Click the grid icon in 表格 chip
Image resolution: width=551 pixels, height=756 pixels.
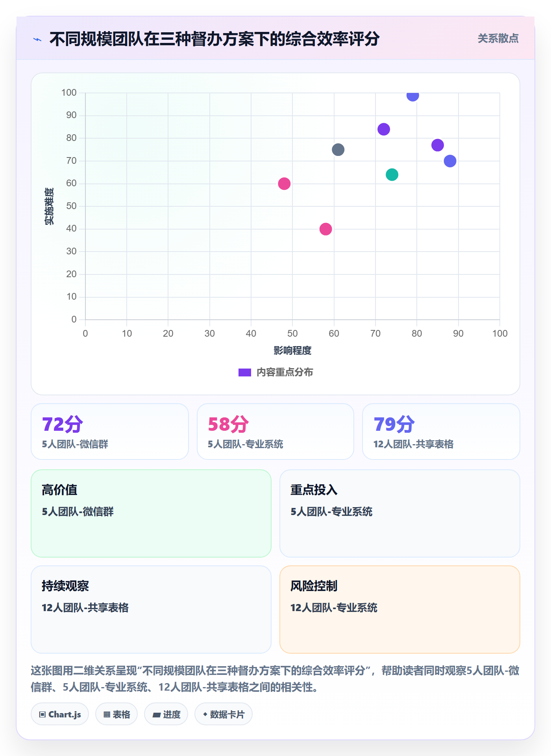[x=107, y=715]
